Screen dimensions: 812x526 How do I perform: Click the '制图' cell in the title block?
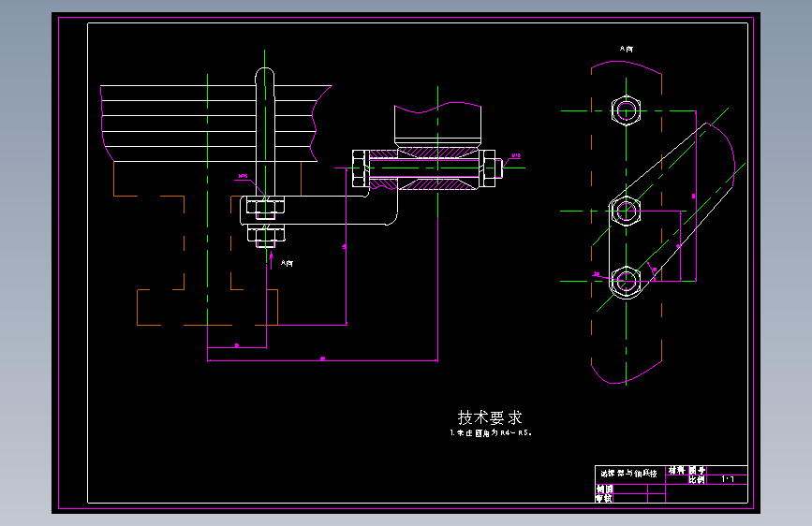tap(604, 489)
